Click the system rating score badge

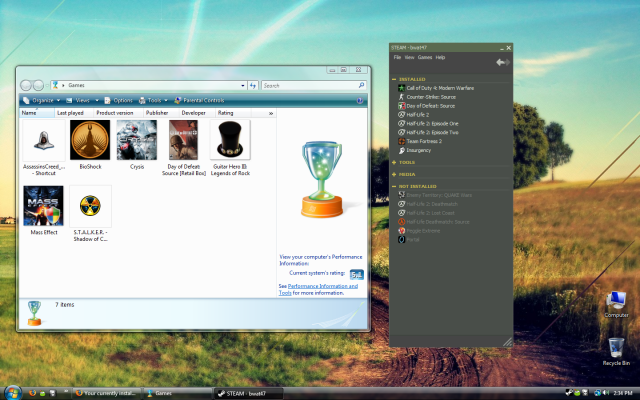[357, 274]
